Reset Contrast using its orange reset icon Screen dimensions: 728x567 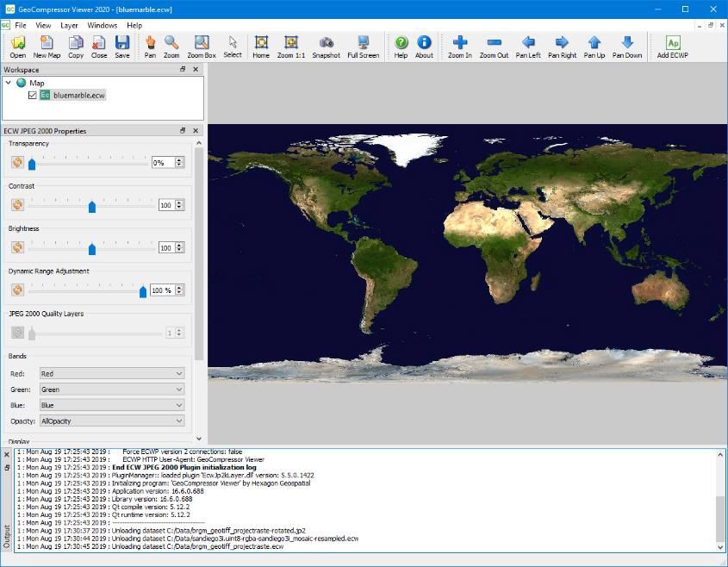click(x=17, y=205)
